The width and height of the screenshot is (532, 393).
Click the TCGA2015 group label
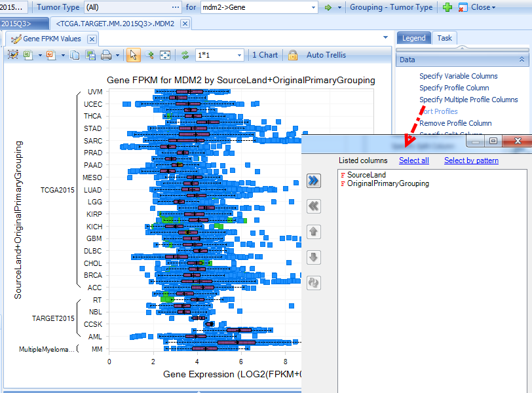tap(58, 190)
